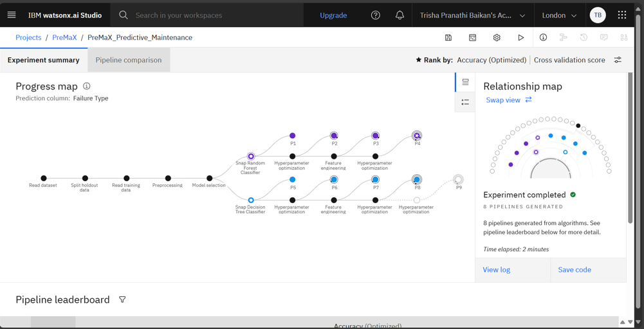This screenshot has width=644, height=329.
Task: Open the TB user profile menu
Action: pos(598,15)
